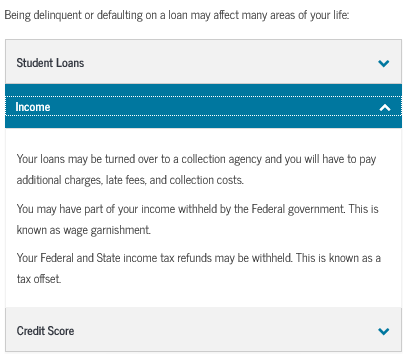Click the 'Being delinquent or defaulting' intro sentence
Image resolution: width=410 pixels, height=360 pixels.
click(x=177, y=15)
